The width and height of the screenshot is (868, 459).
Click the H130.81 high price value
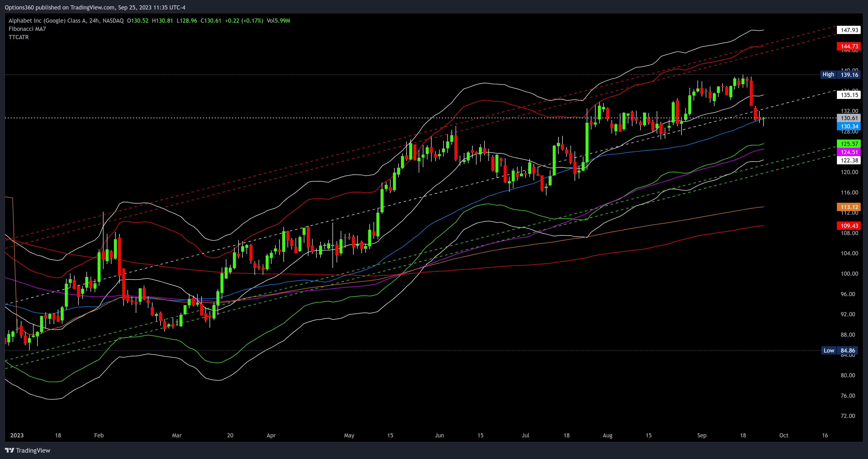click(162, 21)
